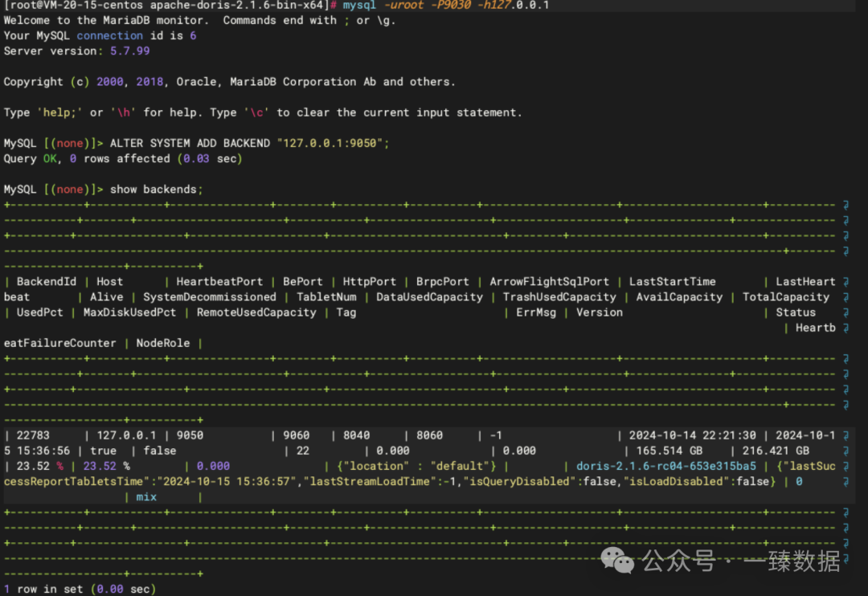Click the '1 row in set' summary line

(x=80, y=590)
